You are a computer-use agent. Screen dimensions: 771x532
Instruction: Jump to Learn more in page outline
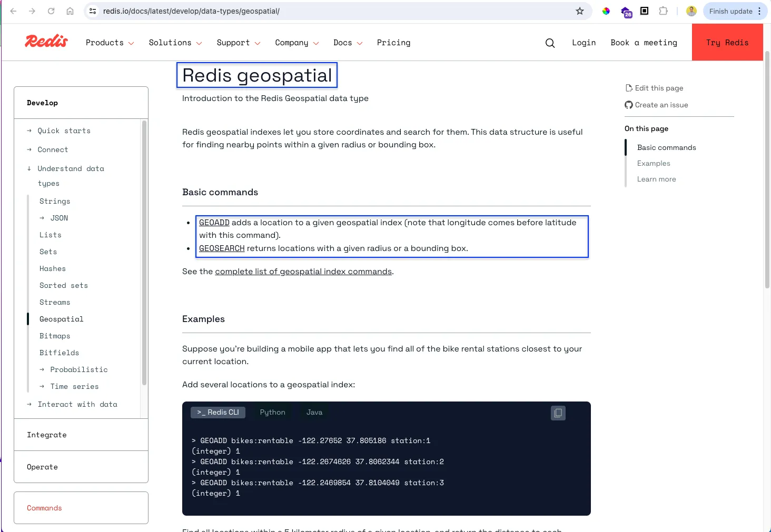coord(656,179)
